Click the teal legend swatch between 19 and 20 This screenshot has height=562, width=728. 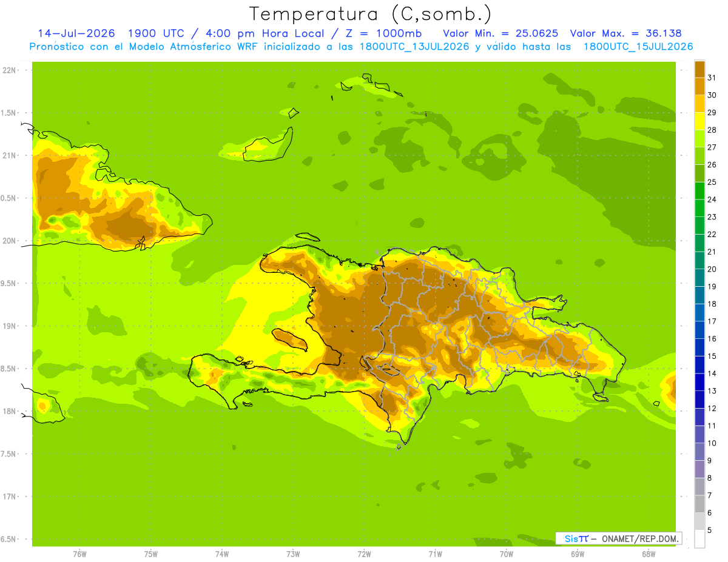tap(699, 278)
